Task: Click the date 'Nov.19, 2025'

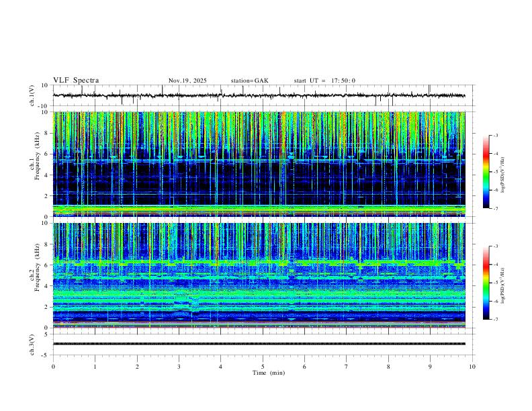Action: click(x=187, y=81)
